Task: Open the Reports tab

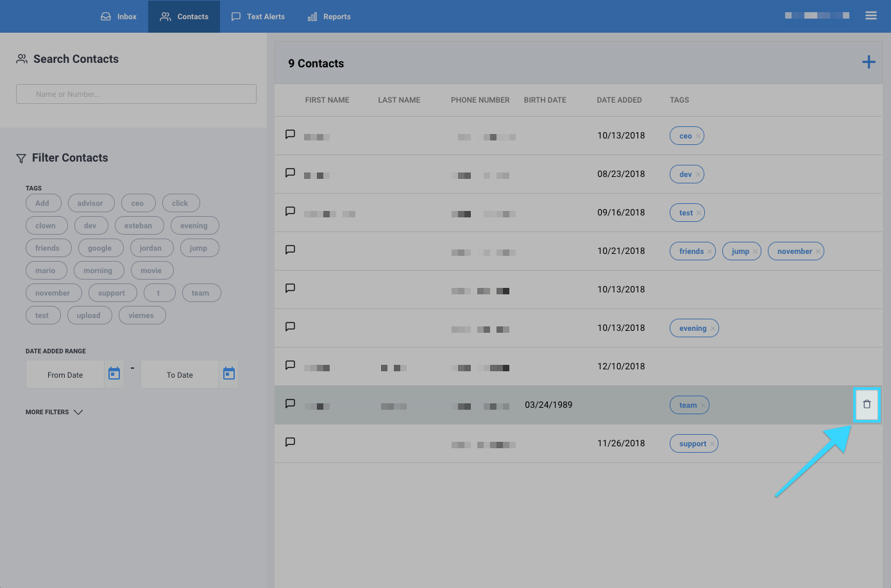Action: (329, 17)
